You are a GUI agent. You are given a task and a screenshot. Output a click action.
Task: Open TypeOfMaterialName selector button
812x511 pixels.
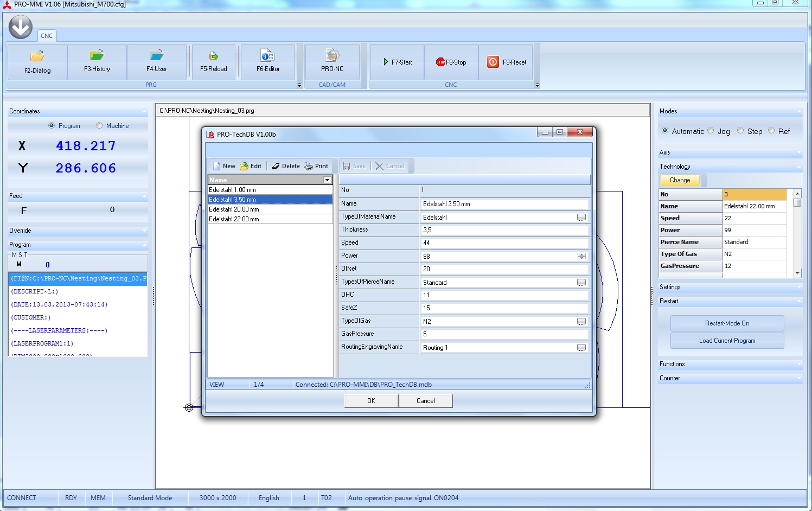pyautogui.click(x=581, y=217)
